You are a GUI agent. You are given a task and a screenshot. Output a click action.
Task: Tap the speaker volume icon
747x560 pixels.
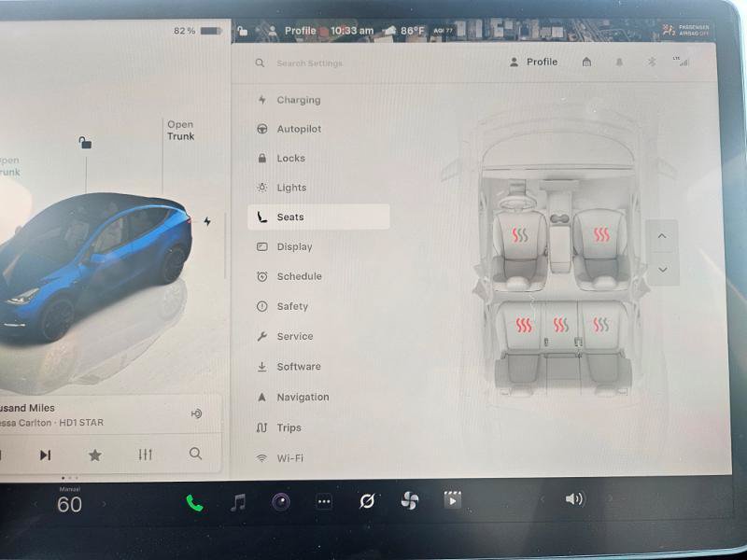click(x=574, y=498)
